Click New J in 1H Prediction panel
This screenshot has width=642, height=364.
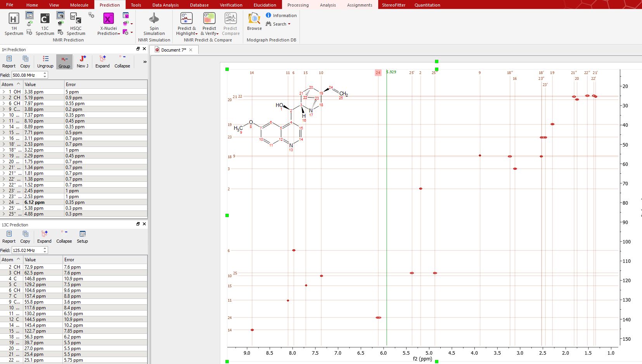[x=82, y=61]
